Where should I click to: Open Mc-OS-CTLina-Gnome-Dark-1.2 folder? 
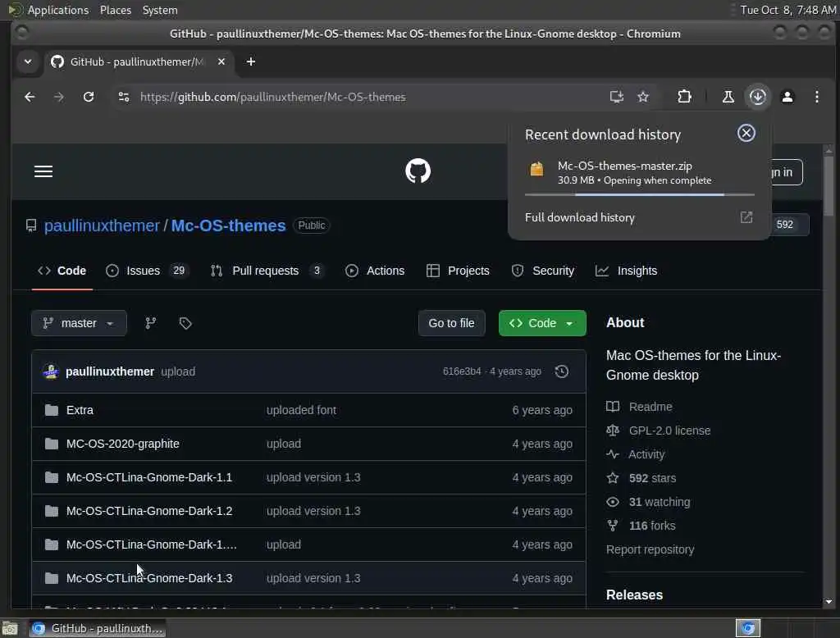149,511
